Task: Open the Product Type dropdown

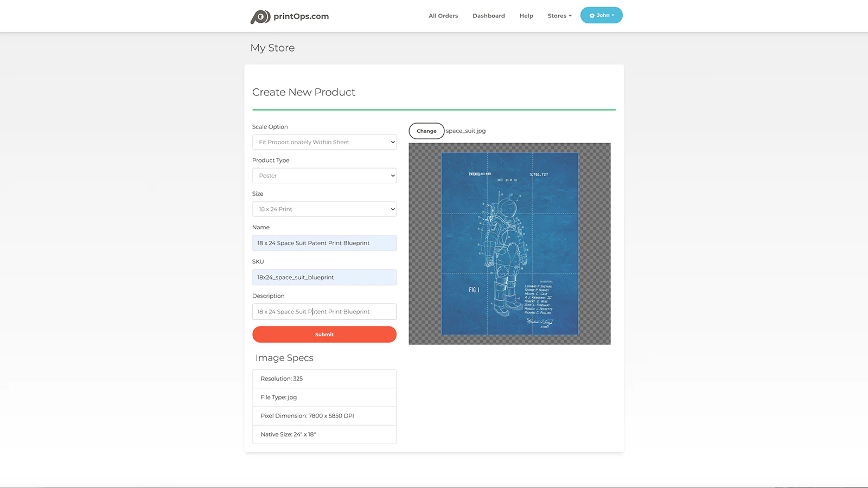Action: [x=324, y=176]
